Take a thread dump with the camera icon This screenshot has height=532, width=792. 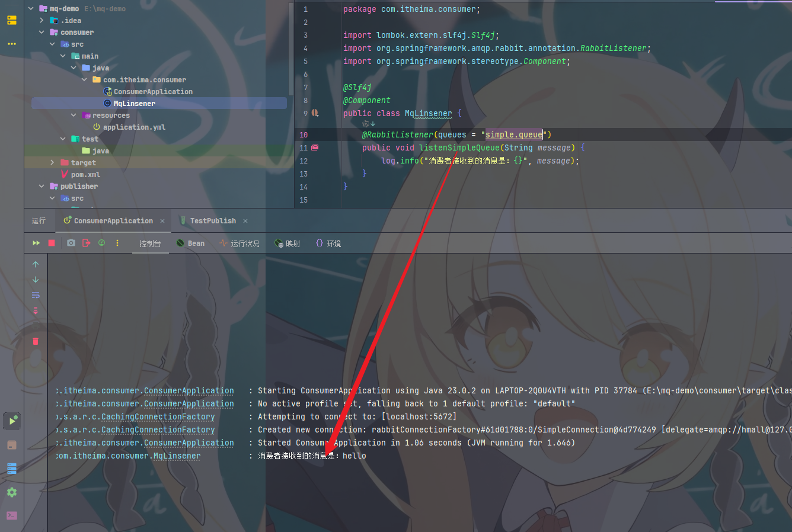click(x=71, y=243)
